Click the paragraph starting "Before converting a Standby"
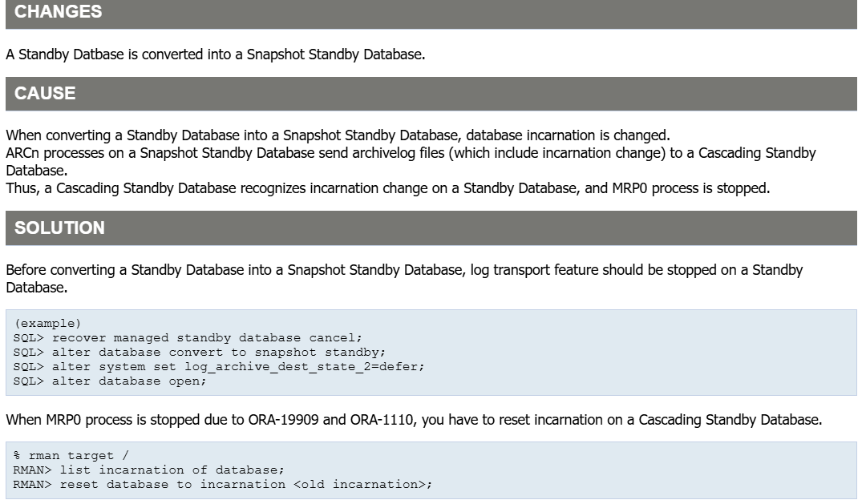This screenshot has width=862, height=504. 403,270
